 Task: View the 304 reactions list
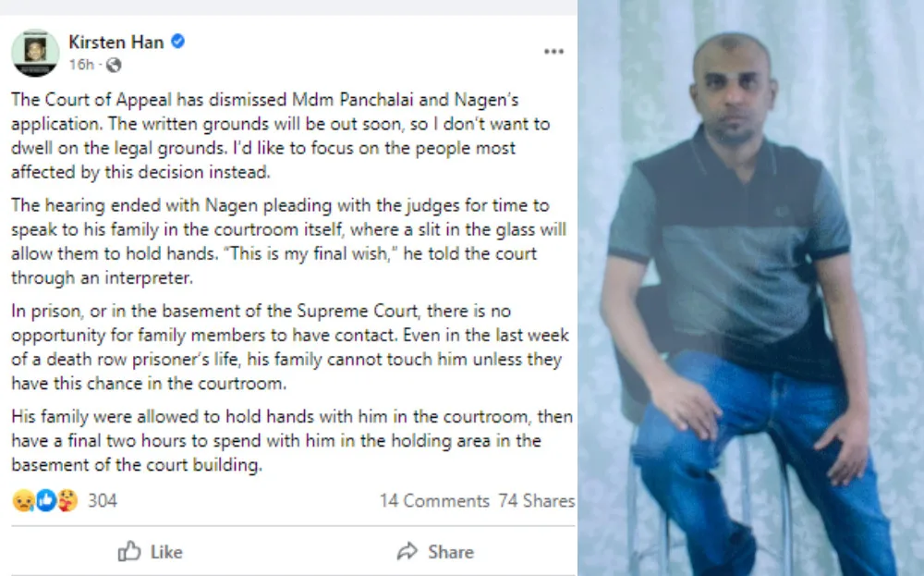103,500
